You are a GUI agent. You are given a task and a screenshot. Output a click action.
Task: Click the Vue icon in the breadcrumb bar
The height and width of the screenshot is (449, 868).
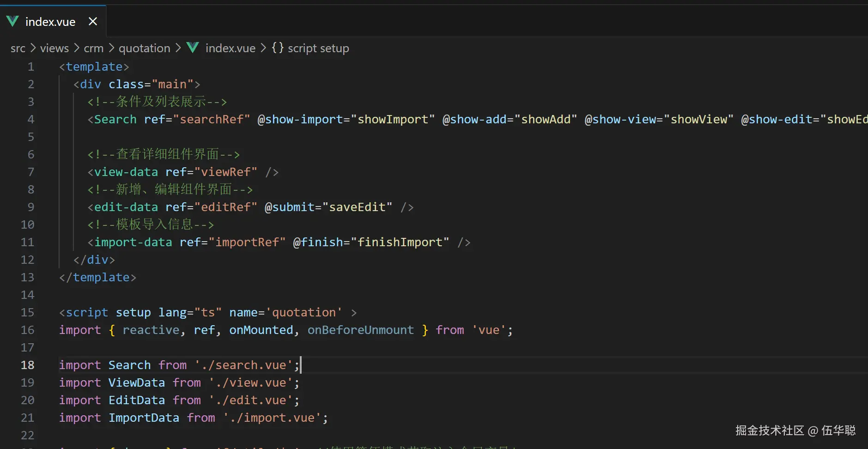click(193, 48)
